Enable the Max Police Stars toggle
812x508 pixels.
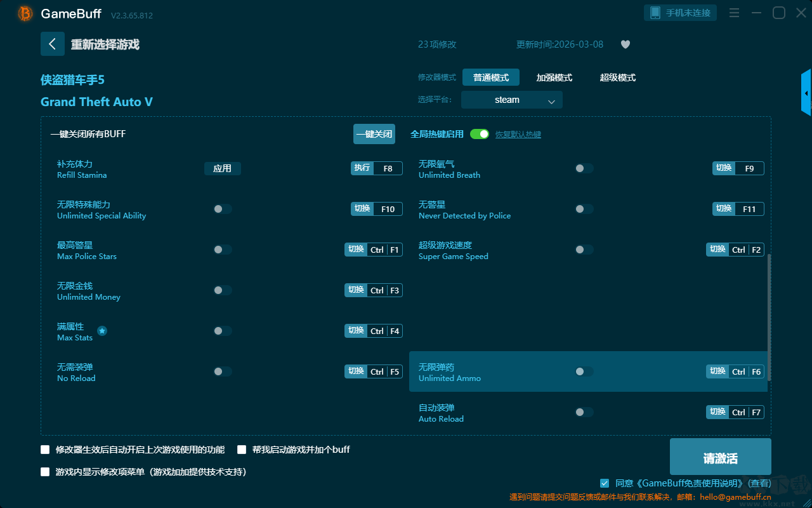(223, 250)
